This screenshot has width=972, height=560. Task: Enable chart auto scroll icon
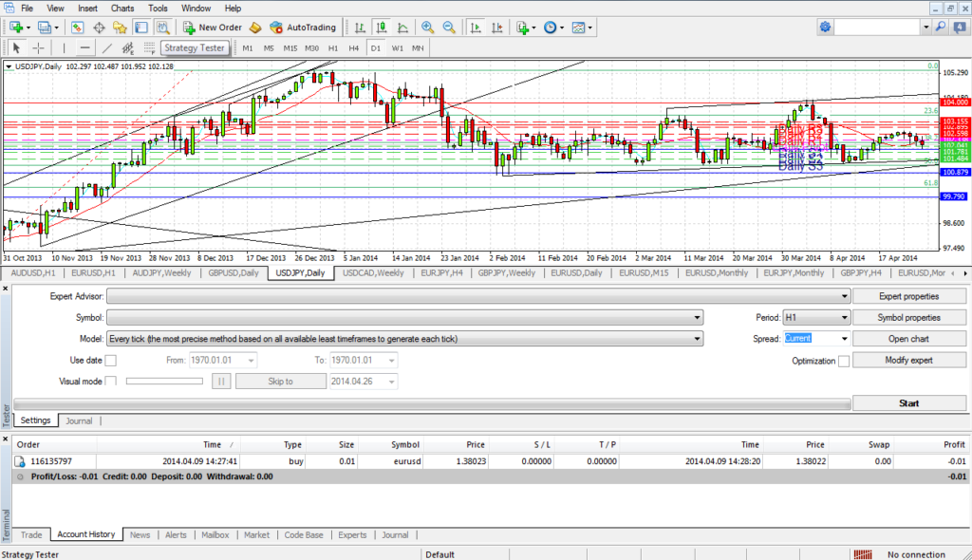coord(476,28)
